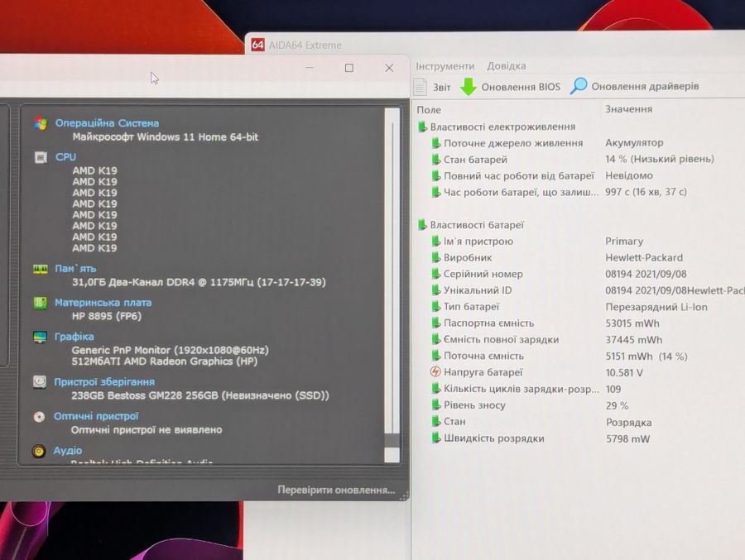Select the value Акумулятор
Viewport: 745px width, 560px height.
(x=634, y=142)
